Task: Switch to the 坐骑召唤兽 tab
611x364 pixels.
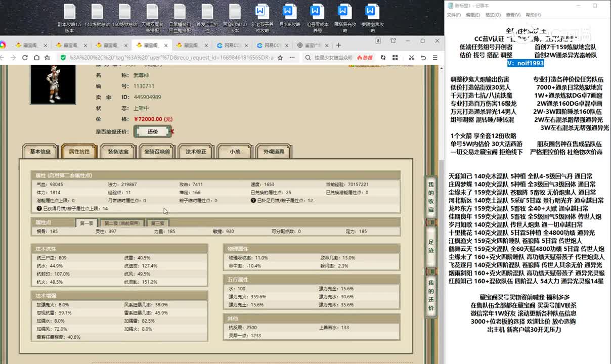Action: click(157, 151)
